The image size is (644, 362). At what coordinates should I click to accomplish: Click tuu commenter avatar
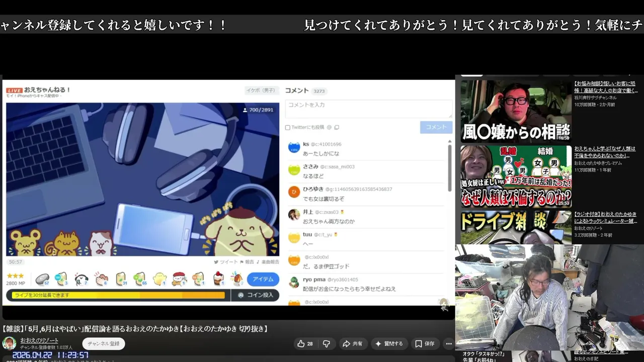[294, 237]
